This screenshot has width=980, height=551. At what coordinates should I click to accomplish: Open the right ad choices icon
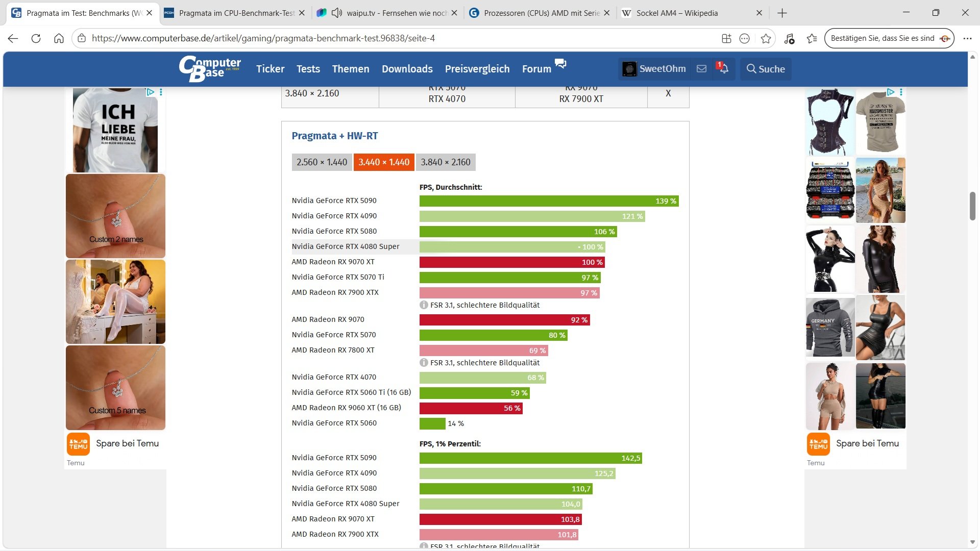click(891, 92)
